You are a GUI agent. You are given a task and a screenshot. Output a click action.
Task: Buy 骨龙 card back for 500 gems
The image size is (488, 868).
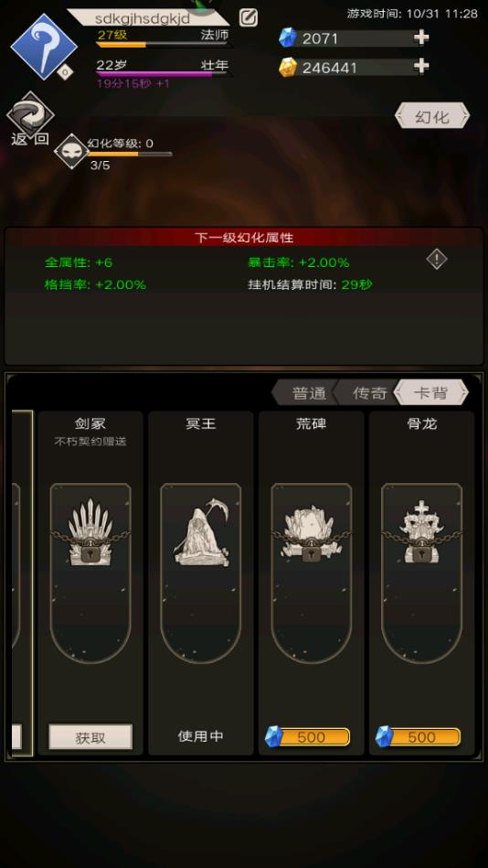tap(419, 737)
